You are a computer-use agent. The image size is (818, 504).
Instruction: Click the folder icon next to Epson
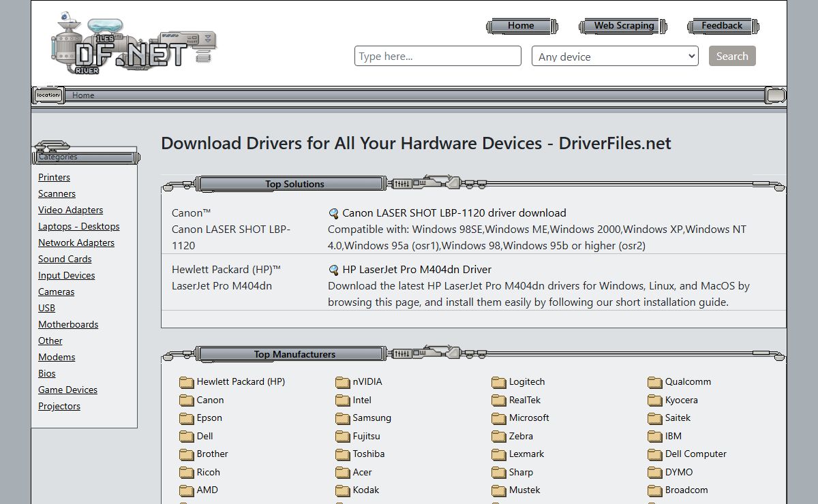187,418
